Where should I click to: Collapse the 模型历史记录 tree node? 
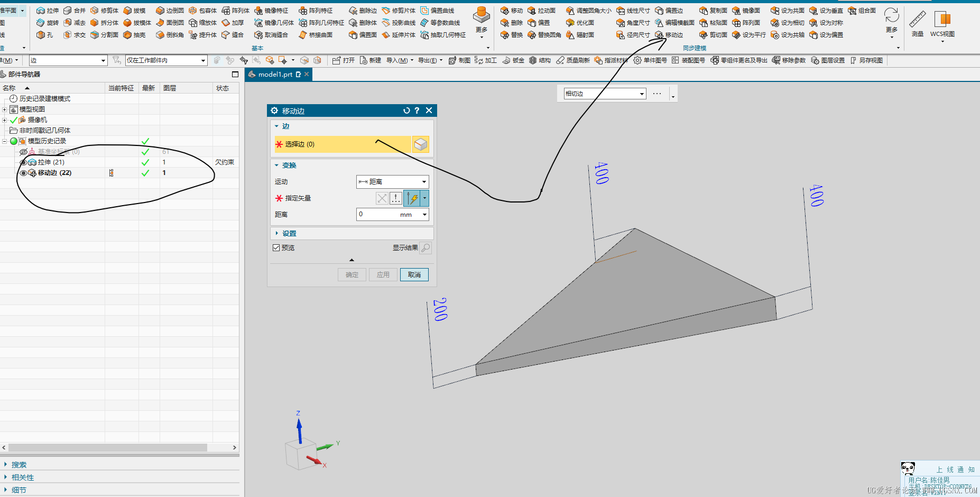[x=5, y=141]
